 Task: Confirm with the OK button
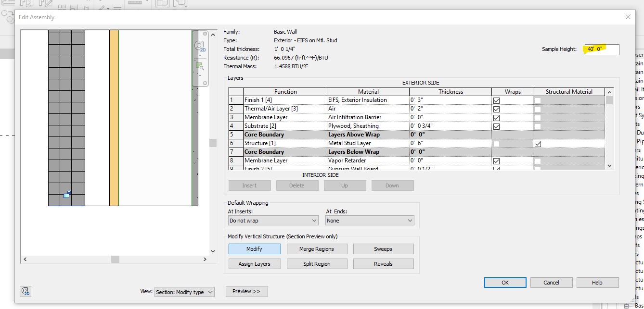point(505,283)
